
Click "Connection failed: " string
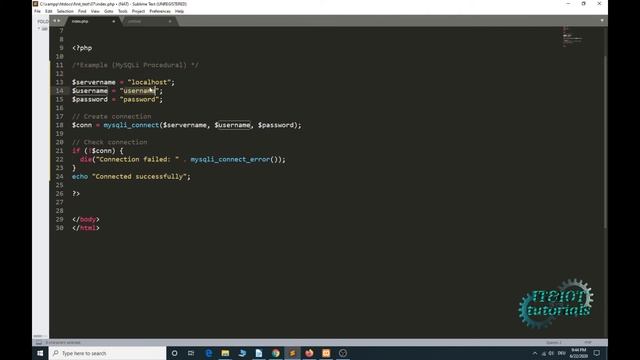[137, 159]
